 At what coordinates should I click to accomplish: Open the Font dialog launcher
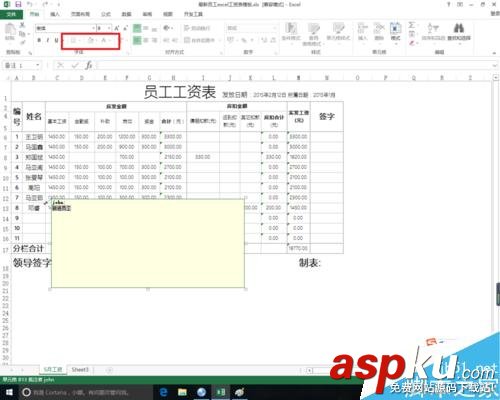(x=128, y=53)
